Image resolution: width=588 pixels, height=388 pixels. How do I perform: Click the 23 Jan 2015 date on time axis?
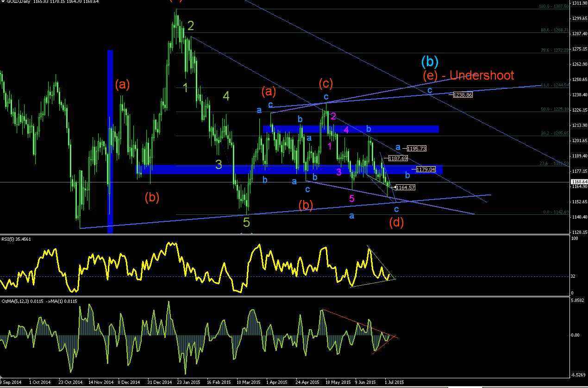[189, 382]
